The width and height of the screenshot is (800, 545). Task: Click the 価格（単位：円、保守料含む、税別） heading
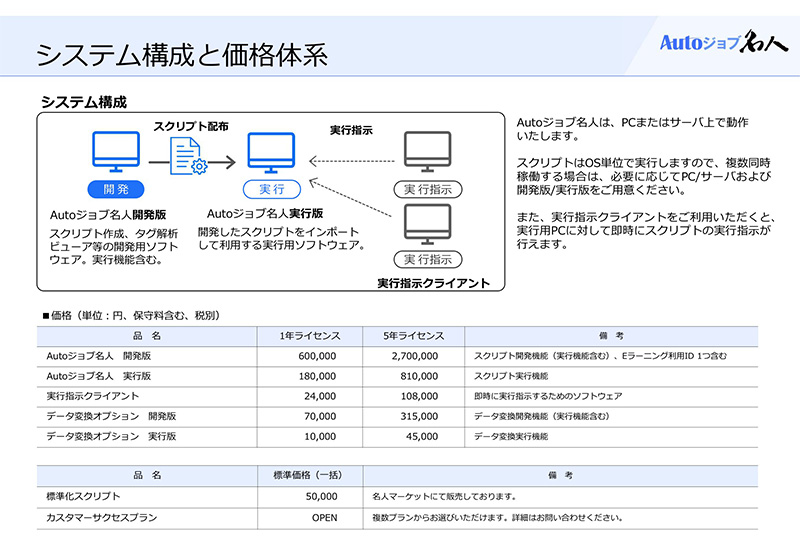tap(133, 315)
